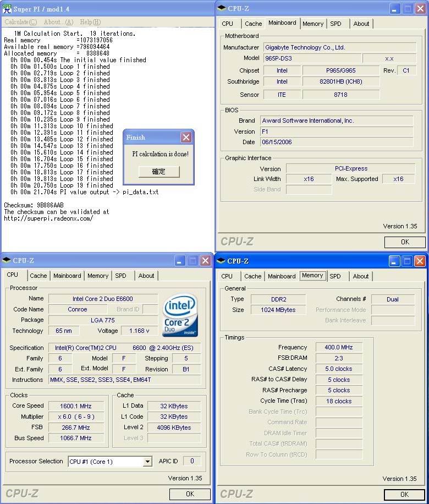Click the APIC ID value field
The height and width of the screenshot is (504, 429).
coord(192,461)
